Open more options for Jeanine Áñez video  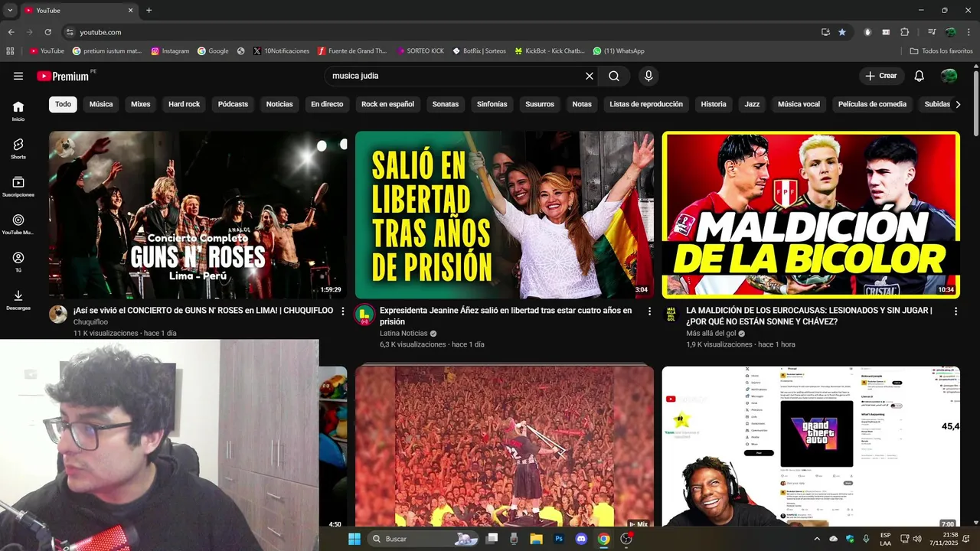click(x=649, y=311)
